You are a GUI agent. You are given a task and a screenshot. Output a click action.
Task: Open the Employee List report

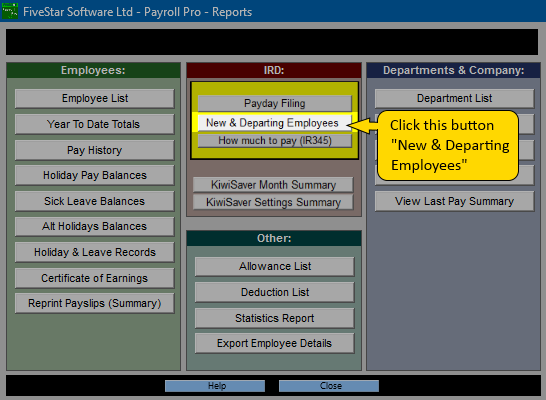click(x=95, y=99)
